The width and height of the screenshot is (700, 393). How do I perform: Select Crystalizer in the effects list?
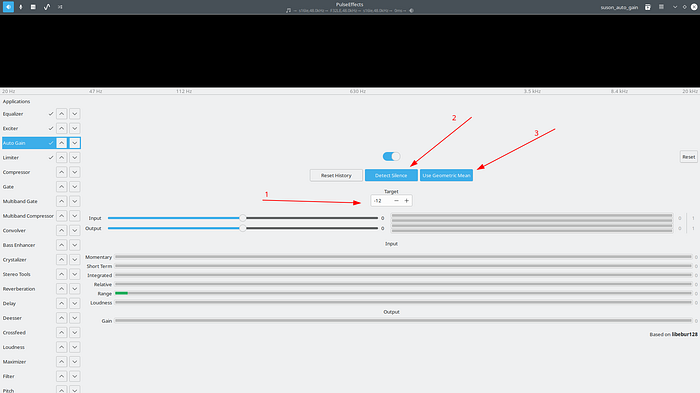(x=14, y=259)
